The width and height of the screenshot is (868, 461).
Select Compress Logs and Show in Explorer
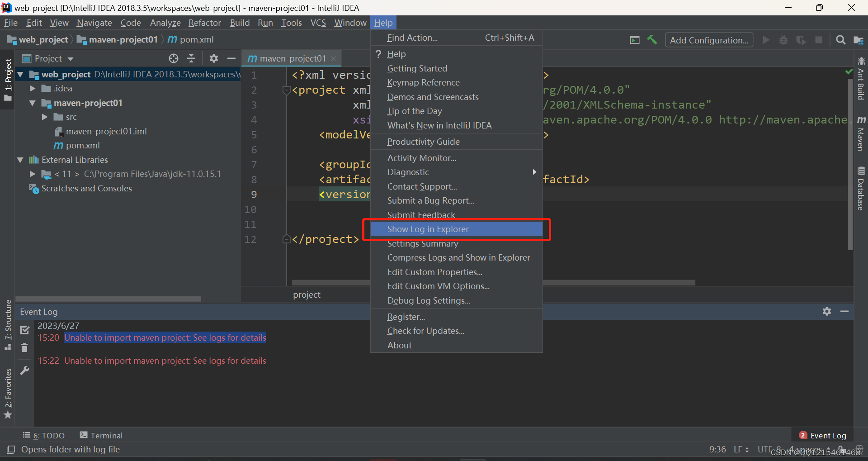[x=457, y=258]
